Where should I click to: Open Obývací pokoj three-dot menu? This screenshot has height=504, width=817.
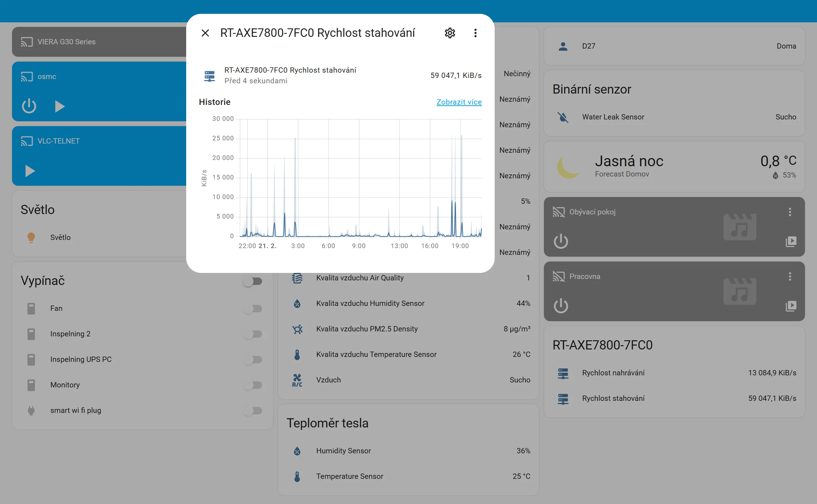pos(790,212)
